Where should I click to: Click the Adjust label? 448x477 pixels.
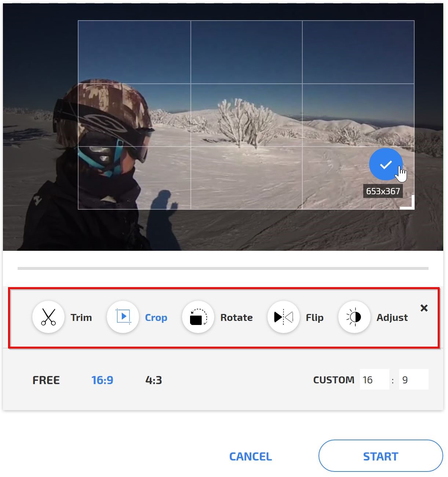coord(392,318)
